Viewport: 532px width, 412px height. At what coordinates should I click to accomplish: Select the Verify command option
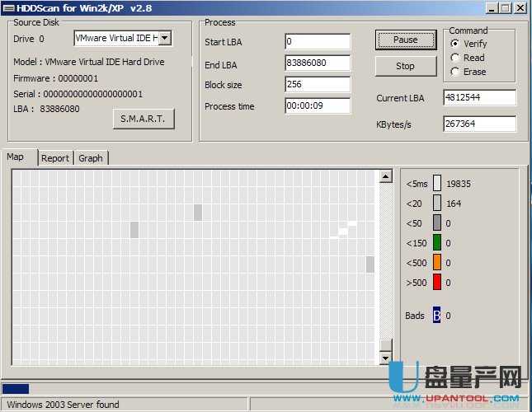455,44
